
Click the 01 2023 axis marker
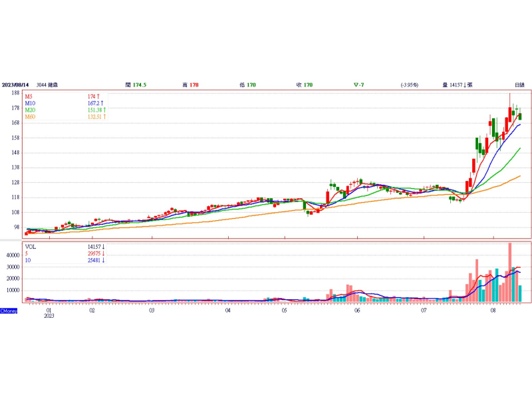coord(49,313)
